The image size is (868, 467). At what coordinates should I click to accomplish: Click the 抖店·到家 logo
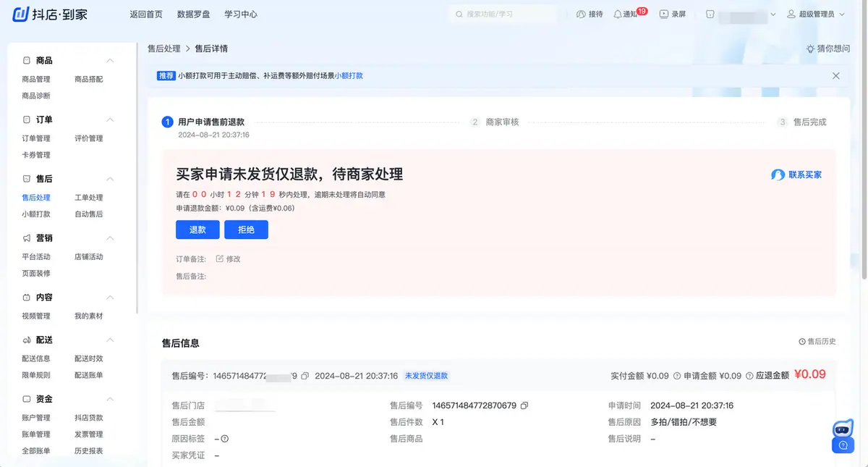pyautogui.click(x=51, y=14)
